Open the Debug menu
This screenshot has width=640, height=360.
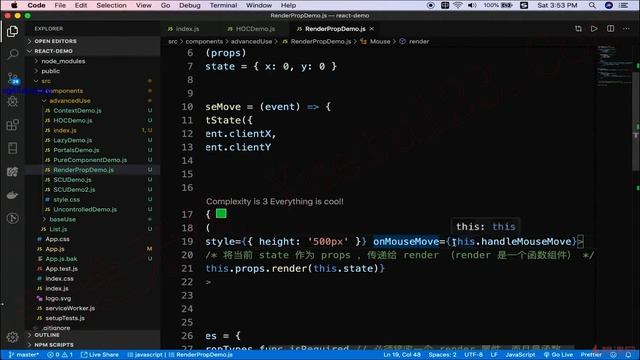pos(190,5)
